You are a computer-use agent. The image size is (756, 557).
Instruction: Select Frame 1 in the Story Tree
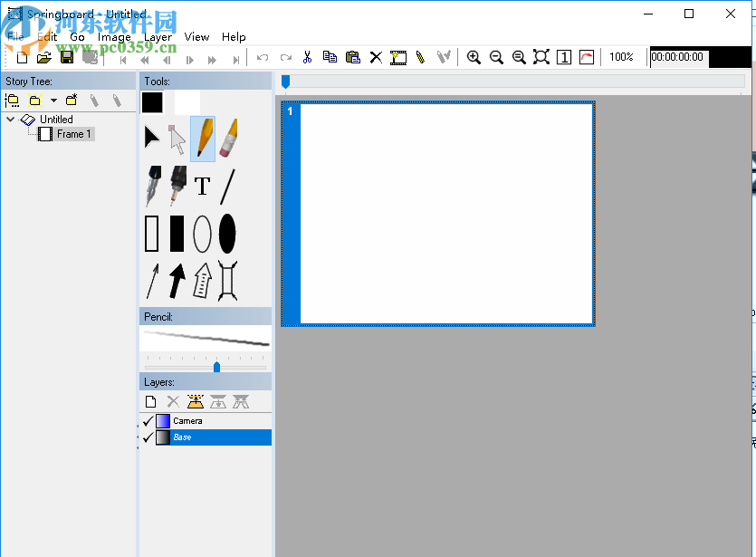click(73, 134)
